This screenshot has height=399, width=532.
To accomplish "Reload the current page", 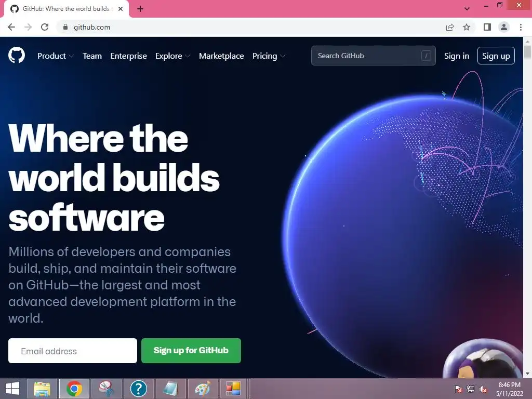I will (x=45, y=27).
